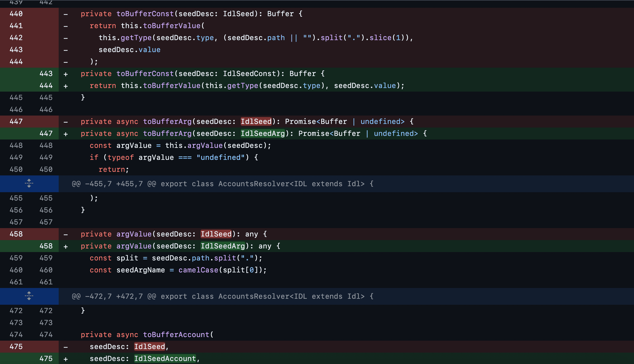Click unchanged line number 449 in left column

point(16,157)
